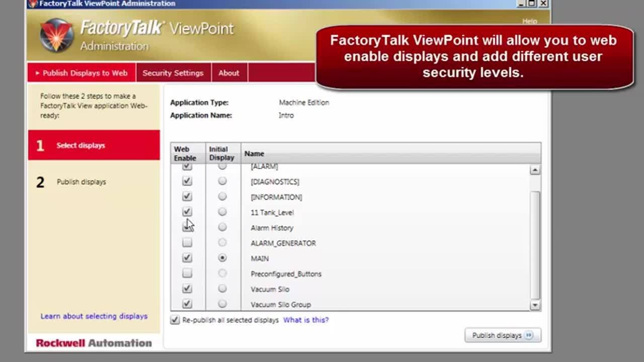Toggle Re-publish all selected displays checkbox
Image resolution: width=644 pixels, height=362 pixels.
pyautogui.click(x=175, y=320)
